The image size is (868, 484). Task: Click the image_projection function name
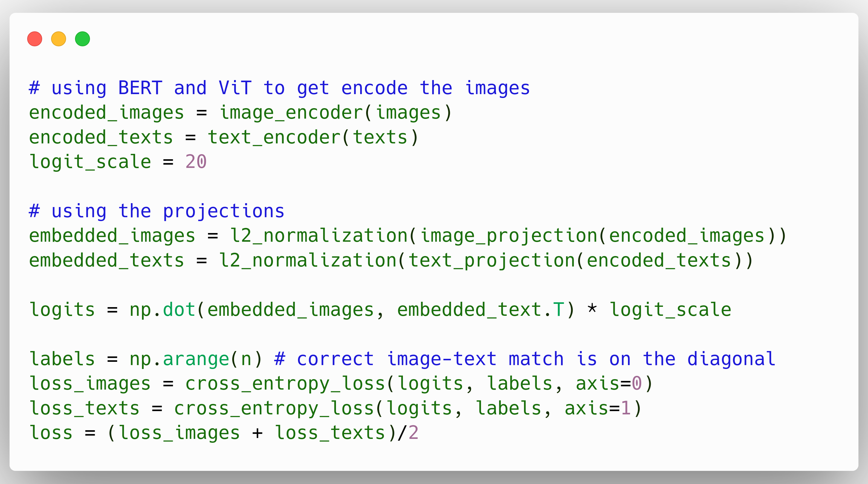(509, 236)
